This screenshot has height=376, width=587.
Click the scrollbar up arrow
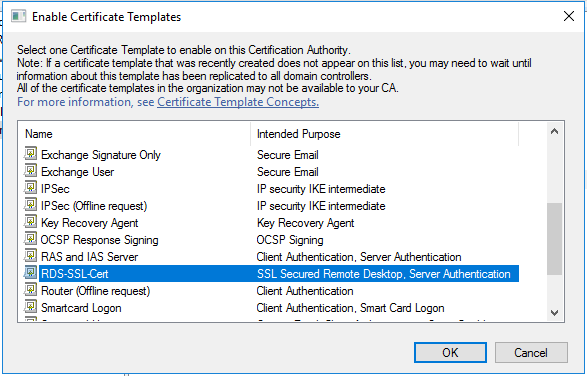pos(554,131)
